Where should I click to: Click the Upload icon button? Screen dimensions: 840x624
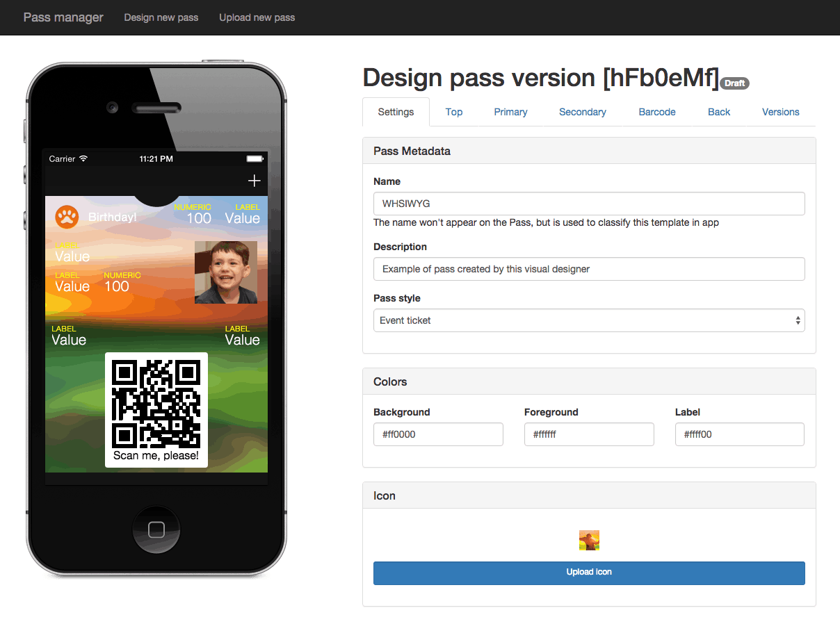589,573
